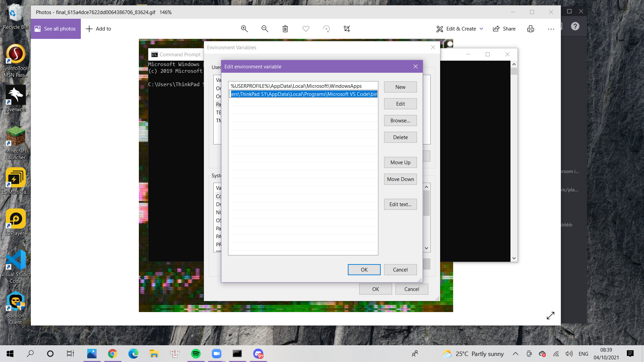Image resolution: width=644 pixels, height=362 pixels.
Task: Click help question mark icon in background window
Action: [575, 26]
